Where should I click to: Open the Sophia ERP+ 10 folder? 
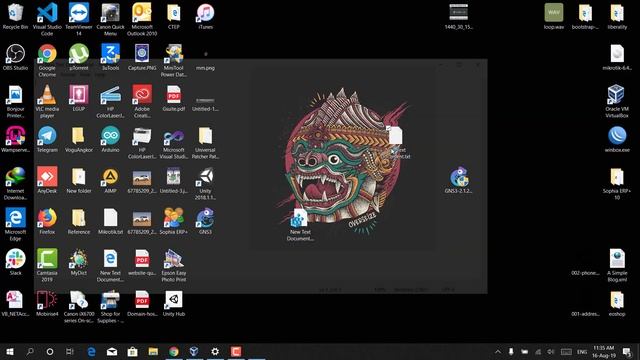617,183
